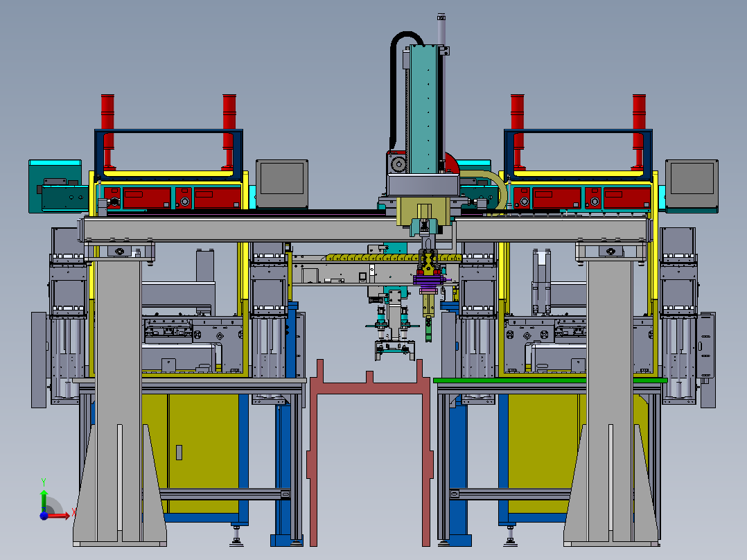Select the leftmost red signal tower light
Viewport: 747px width, 560px height.
(107, 132)
